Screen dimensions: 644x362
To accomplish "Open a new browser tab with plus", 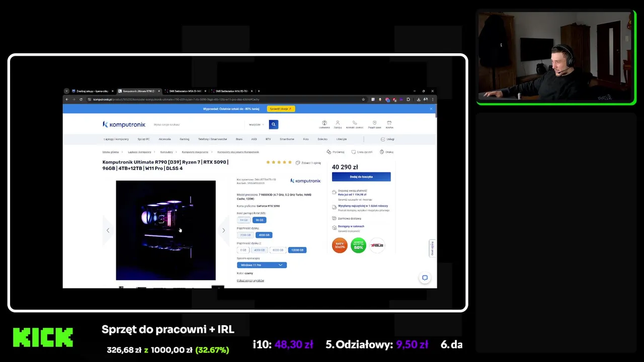I will click(x=259, y=91).
